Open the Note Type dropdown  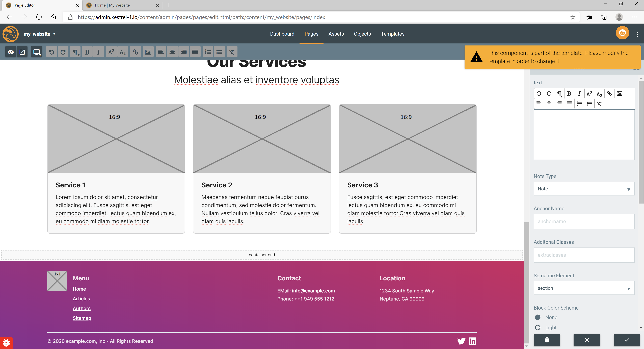coord(584,189)
